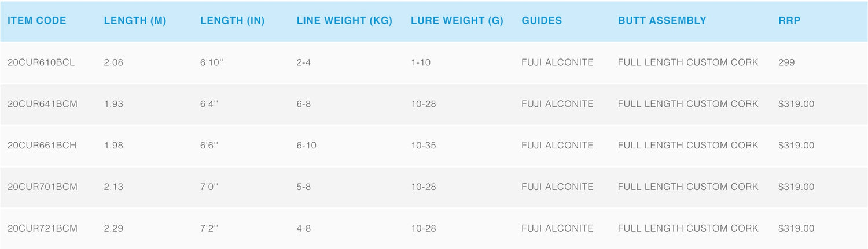This screenshot has height=249, width=868.
Task: Select item code 20CUR610BCL
Action: click(41, 62)
